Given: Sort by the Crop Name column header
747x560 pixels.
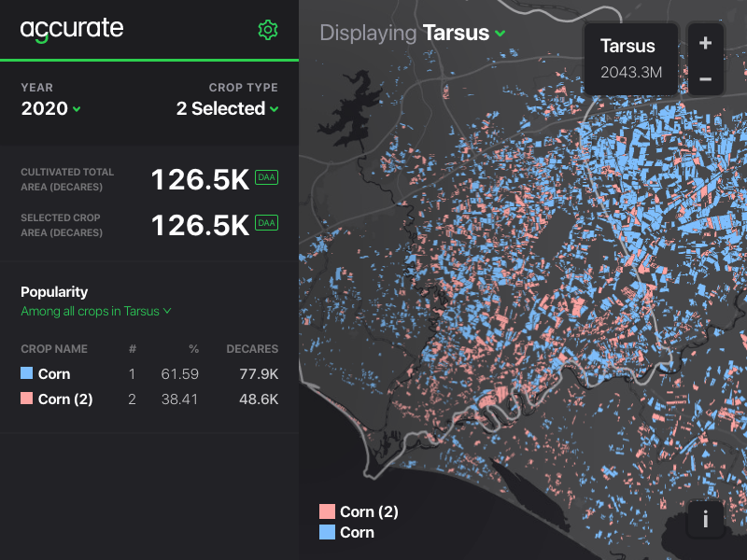Looking at the screenshot, I should point(54,349).
